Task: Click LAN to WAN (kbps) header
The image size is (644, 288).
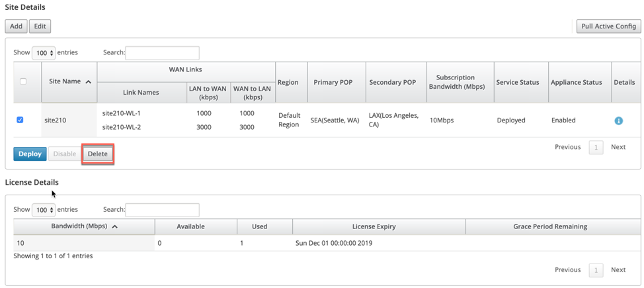Action: (x=208, y=93)
